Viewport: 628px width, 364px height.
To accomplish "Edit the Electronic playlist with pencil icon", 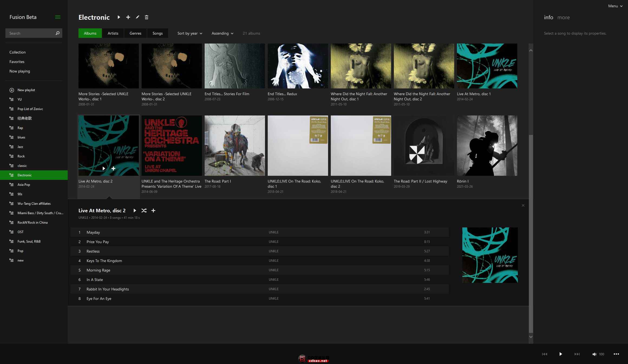I will pos(138,17).
